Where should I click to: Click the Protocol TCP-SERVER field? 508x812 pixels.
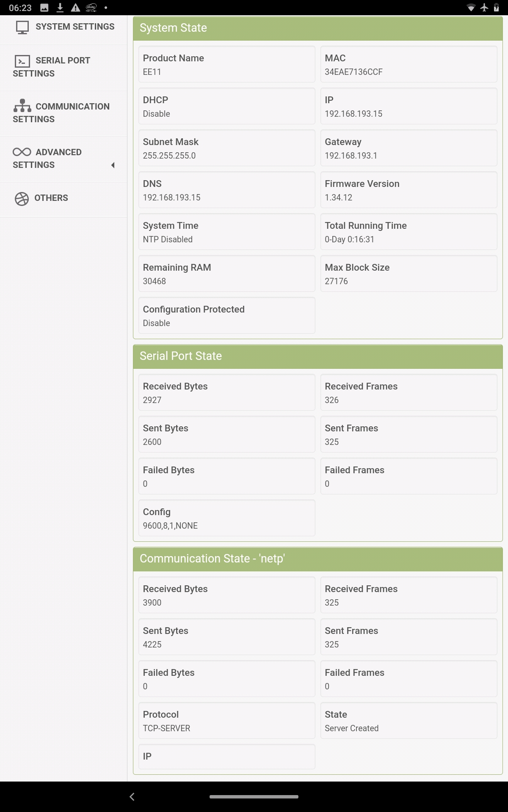226,721
